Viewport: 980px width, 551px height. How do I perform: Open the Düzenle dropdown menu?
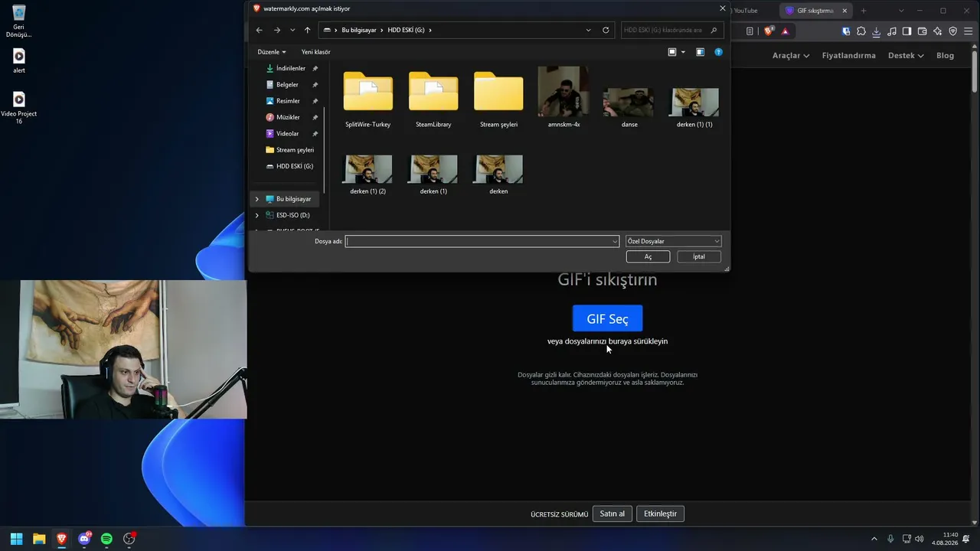point(272,52)
